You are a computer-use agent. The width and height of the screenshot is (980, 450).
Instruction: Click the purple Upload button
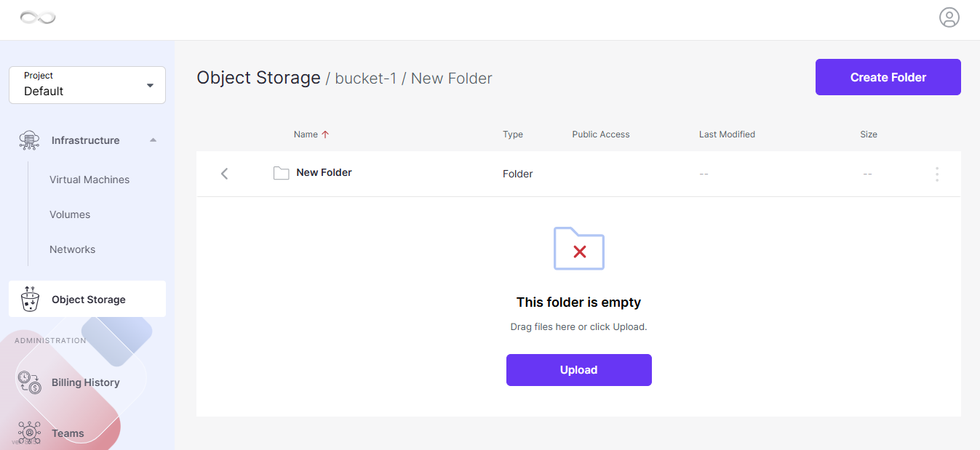pos(579,370)
